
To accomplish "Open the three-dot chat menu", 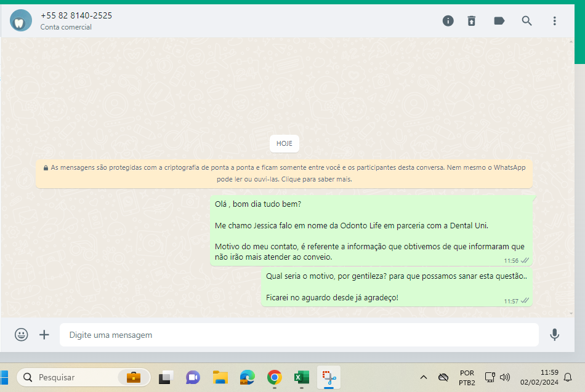I will click(554, 21).
